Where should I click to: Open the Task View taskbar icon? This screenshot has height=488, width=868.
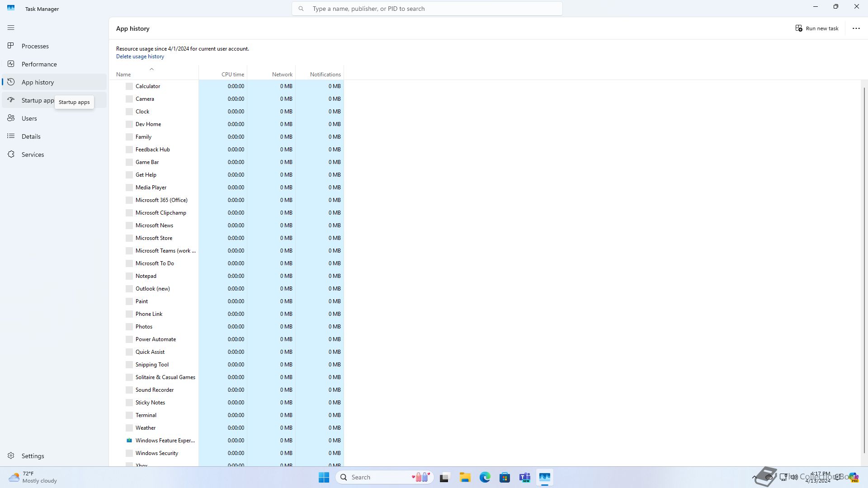(x=445, y=477)
